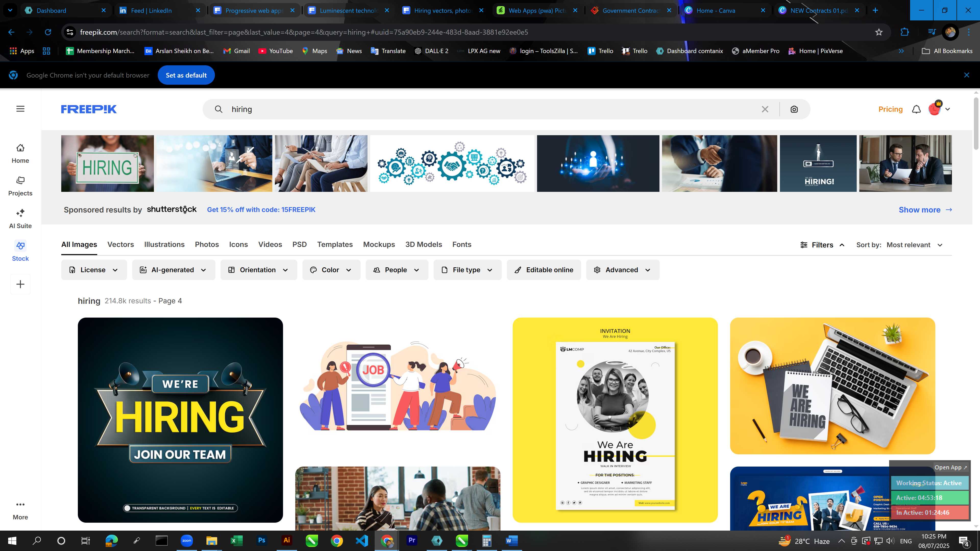This screenshot has width=980, height=551.
Task: Expand the Orientation filter dropdown
Action: (x=259, y=270)
